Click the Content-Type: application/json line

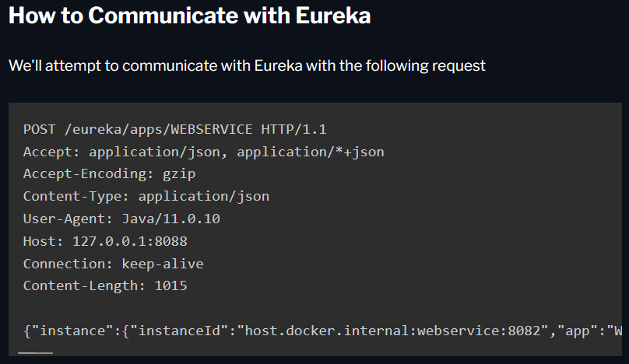point(146,197)
